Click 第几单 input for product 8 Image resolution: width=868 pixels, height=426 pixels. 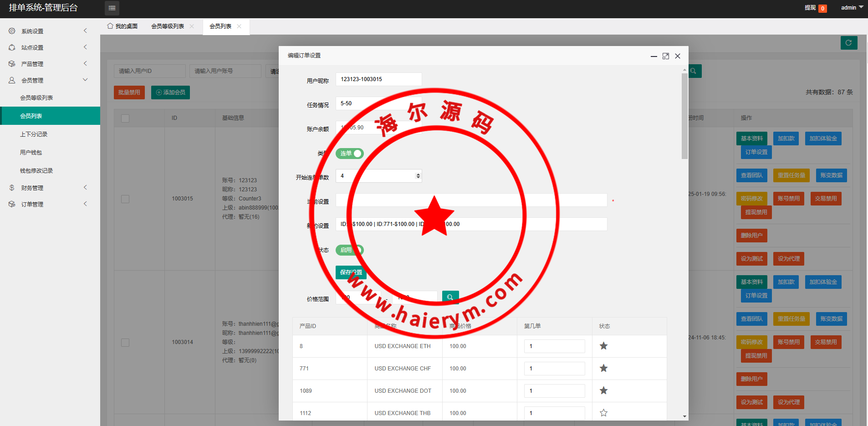click(x=555, y=346)
